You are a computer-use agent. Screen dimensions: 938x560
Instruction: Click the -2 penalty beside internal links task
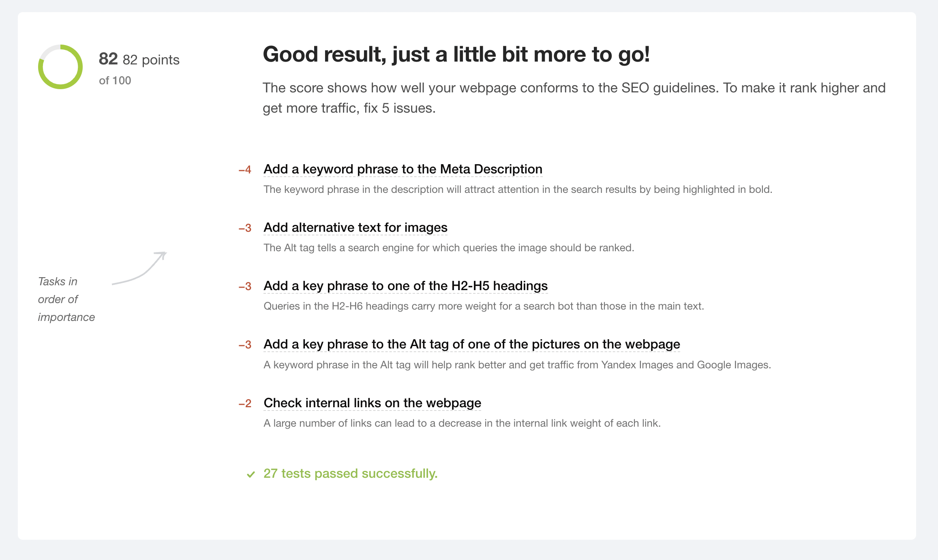click(245, 404)
